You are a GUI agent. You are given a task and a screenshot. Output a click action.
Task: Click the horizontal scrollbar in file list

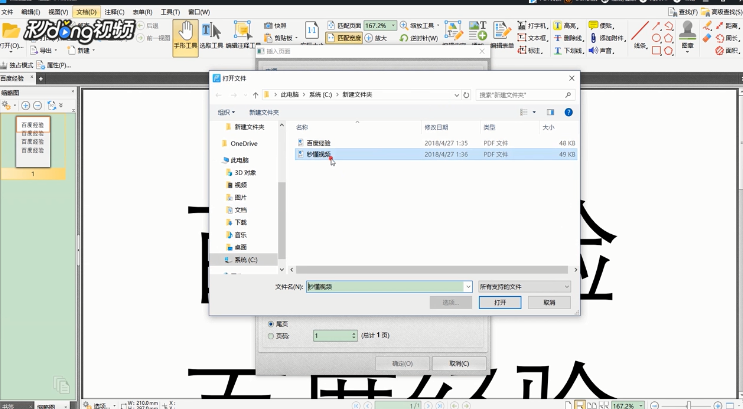pyautogui.click(x=432, y=270)
